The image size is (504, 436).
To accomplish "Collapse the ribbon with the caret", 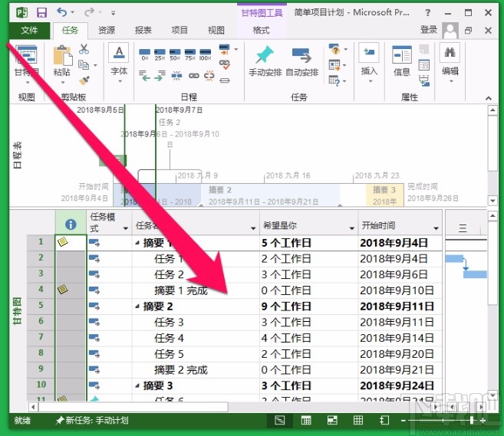I will pyautogui.click(x=489, y=98).
